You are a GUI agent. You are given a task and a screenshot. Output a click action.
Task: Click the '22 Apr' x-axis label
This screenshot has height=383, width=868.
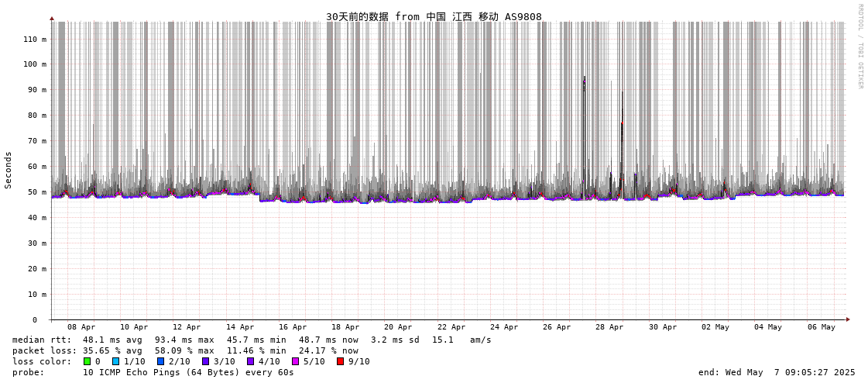[451, 328]
